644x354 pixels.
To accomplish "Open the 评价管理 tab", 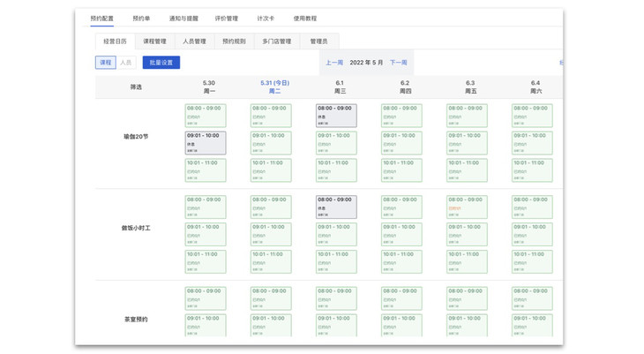I will tap(227, 19).
